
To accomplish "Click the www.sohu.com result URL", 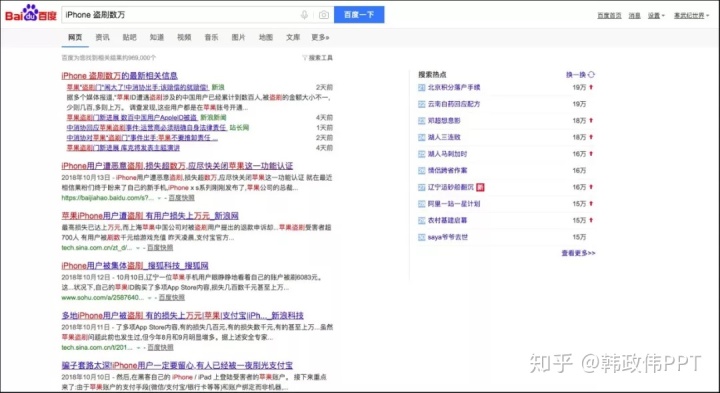I will 103,298.
